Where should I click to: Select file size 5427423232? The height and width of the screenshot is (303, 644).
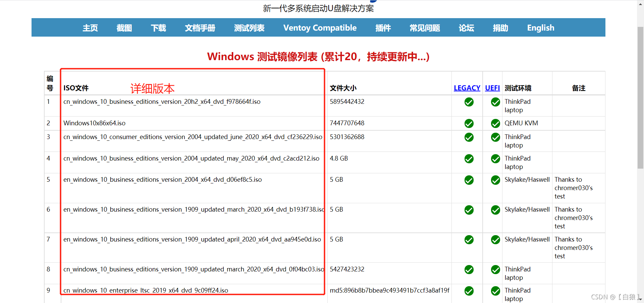[x=347, y=269]
